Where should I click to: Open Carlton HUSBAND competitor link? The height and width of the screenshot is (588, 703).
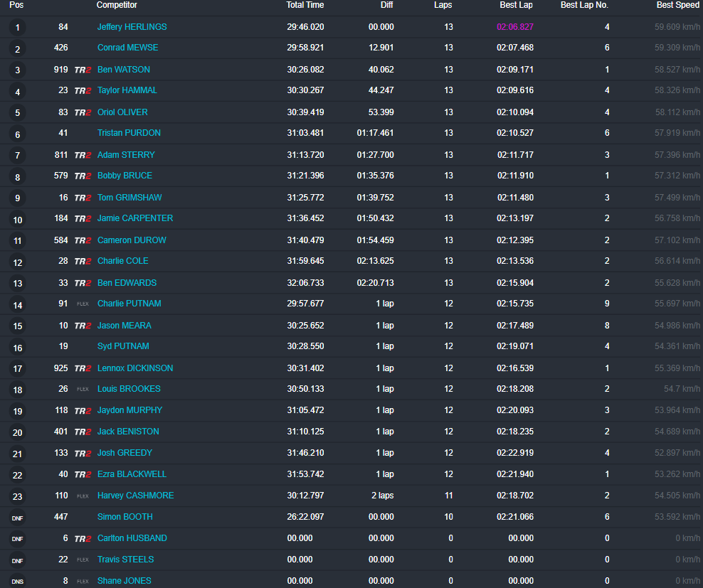(132, 538)
